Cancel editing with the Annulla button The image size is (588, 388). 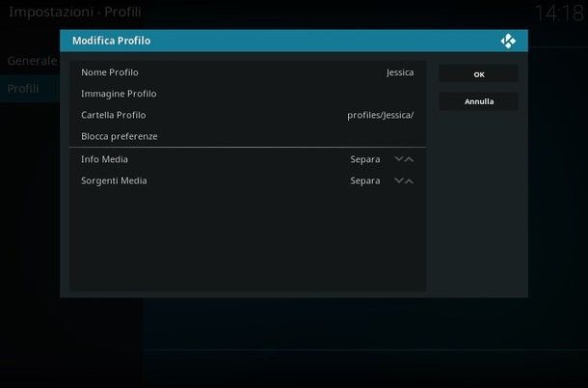[478, 101]
